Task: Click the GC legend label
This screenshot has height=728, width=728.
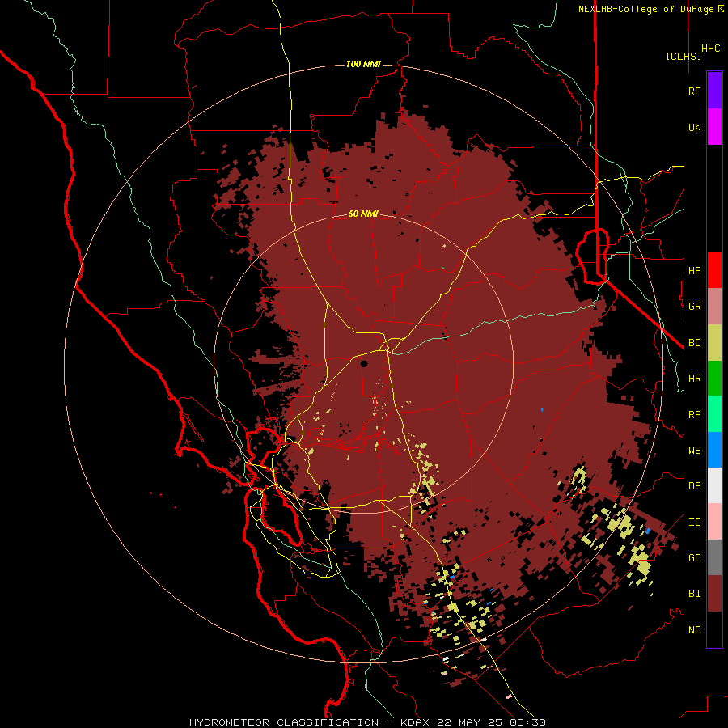Action: pyautogui.click(x=694, y=558)
